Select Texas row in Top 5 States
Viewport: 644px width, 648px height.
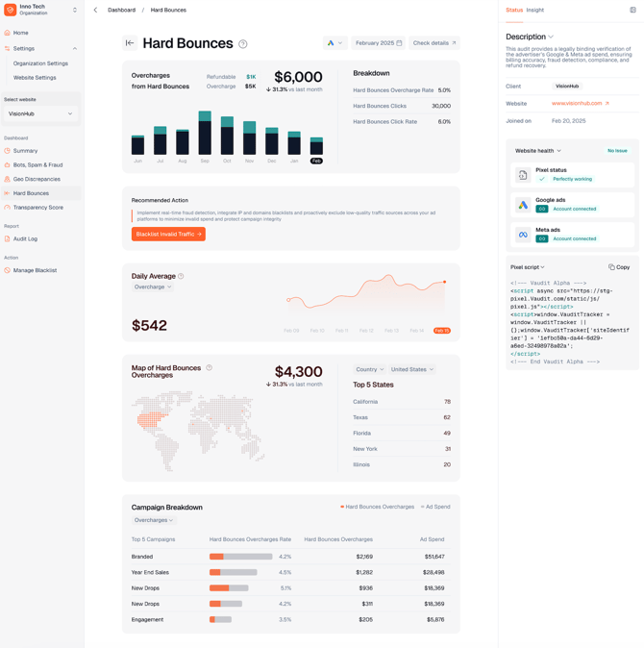point(402,417)
